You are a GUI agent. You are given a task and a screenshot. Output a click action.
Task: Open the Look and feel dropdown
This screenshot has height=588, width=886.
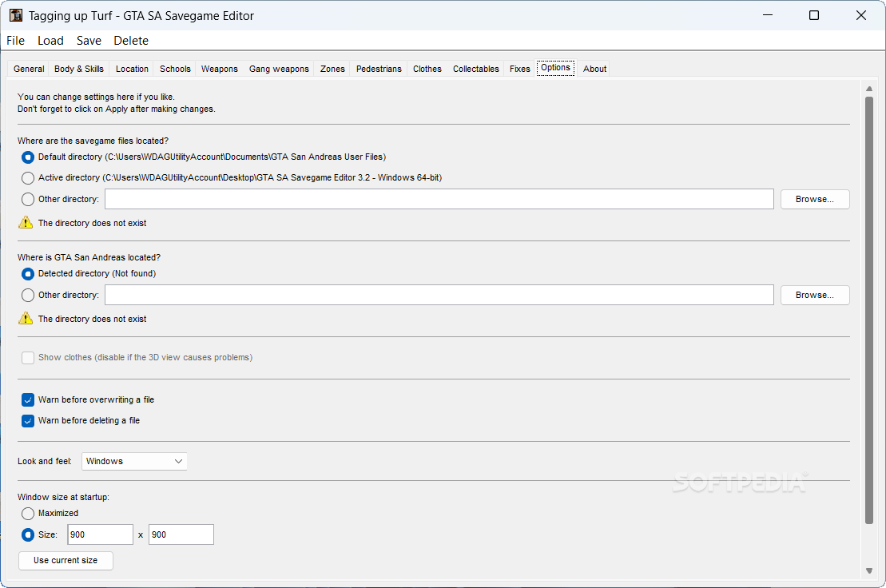[134, 462]
